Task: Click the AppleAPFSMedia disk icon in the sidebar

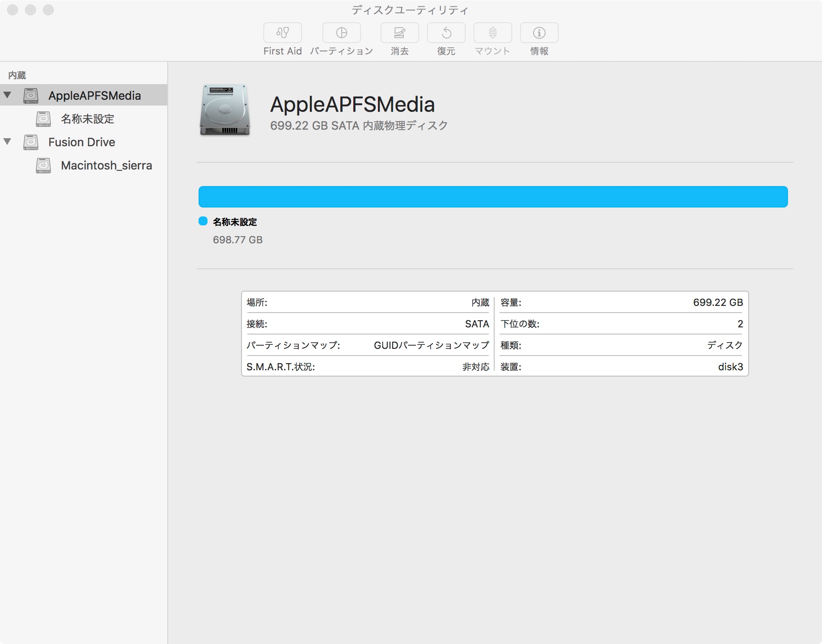Action: (31, 95)
